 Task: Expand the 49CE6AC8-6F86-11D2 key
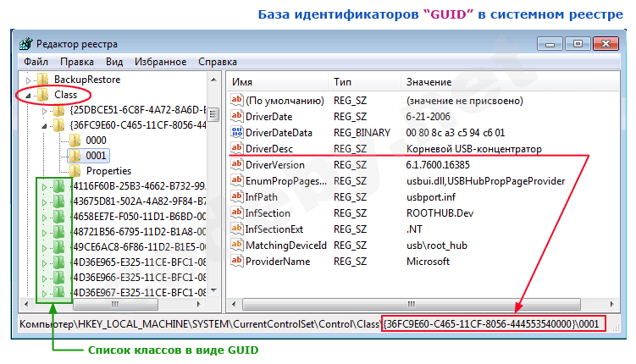[x=44, y=248]
